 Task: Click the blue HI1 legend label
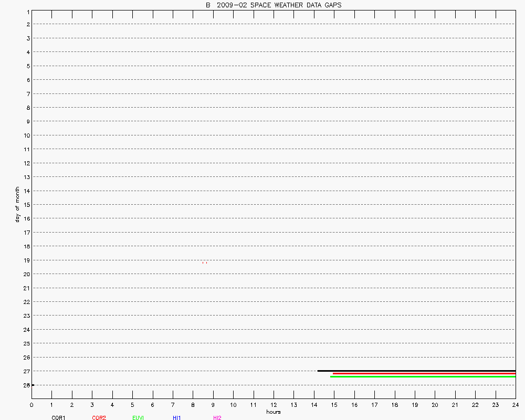point(177,418)
